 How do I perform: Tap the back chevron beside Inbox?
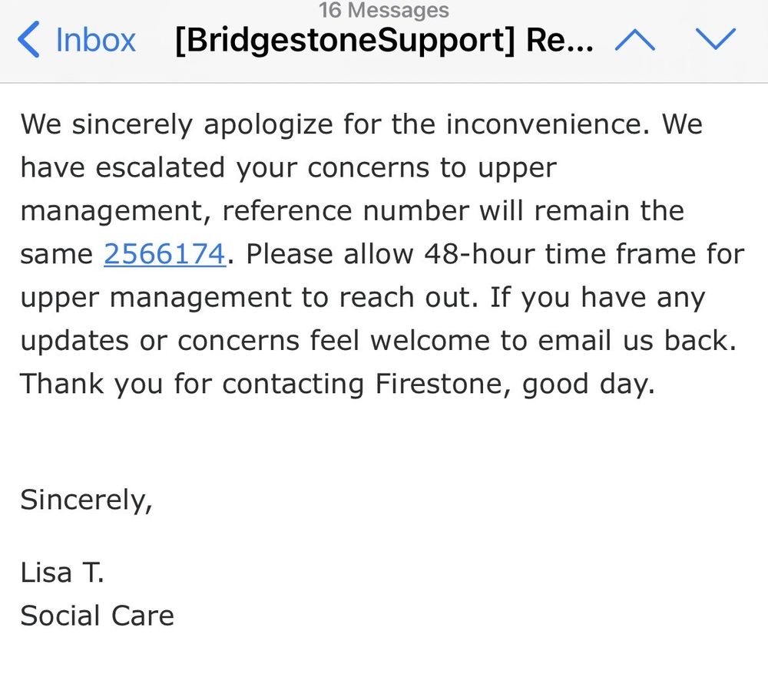(x=28, y=40)
